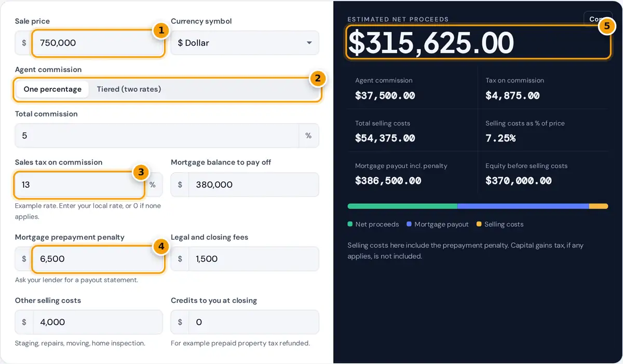Open the Currency symbol dropdown
The width and height of the screenshot is (623, 364).
pos(245,43)
